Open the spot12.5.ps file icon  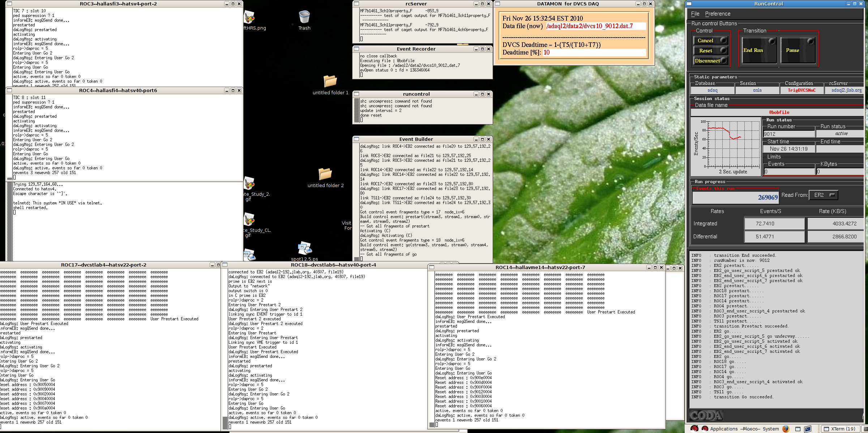click(305, 248)
